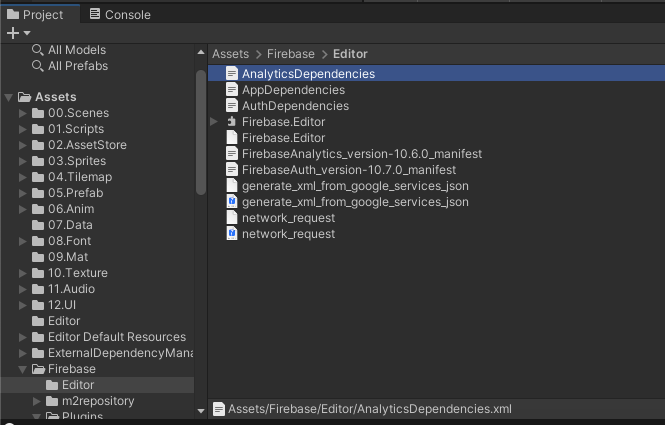Expand the 10.Texture folder arrow
Screen dimensions: 665x425
23,274
